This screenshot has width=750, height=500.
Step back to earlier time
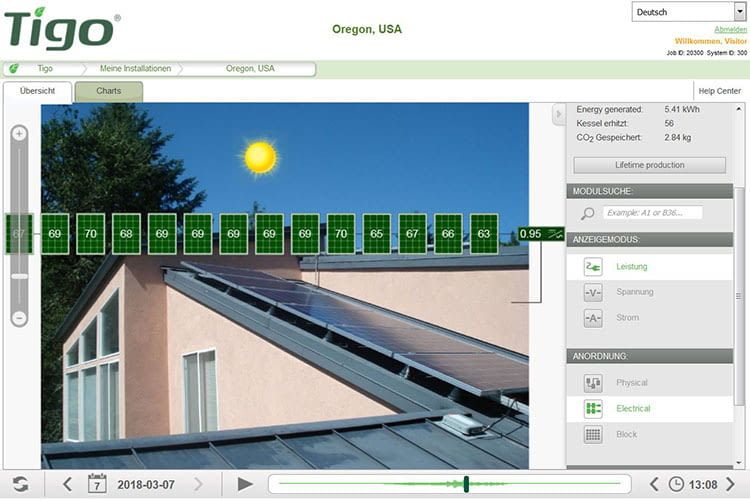(654, 484)
